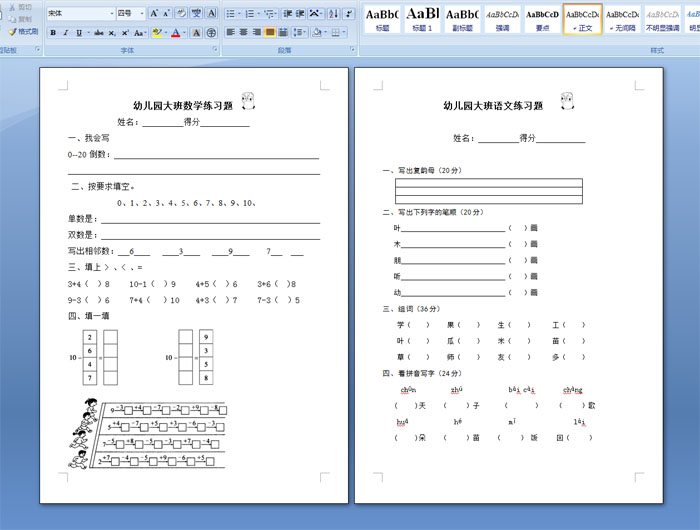Open the Paragraph dialog launcher
700x530 pixels.
click(x=353, y=49)
